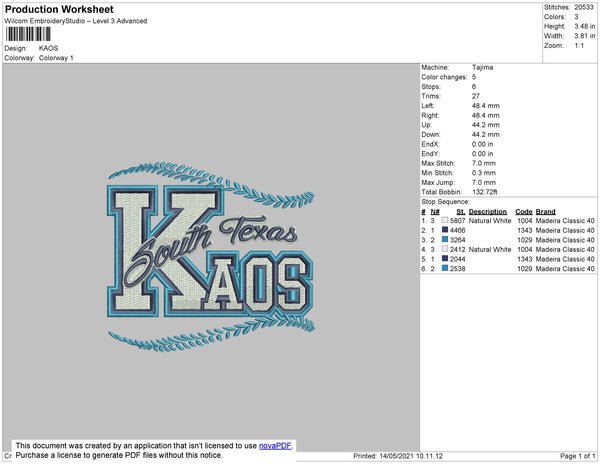
Task: Open the novaPDF hyperlink
Action: tap(275, 446)
